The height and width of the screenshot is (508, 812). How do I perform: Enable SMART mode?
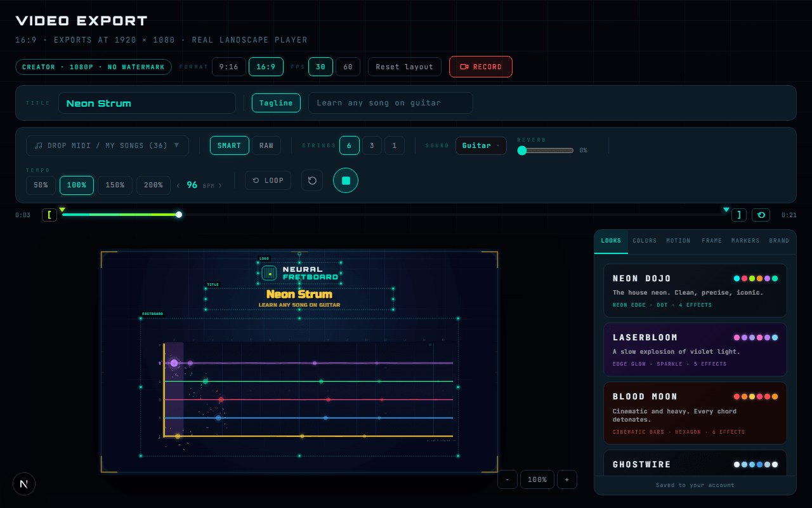[x=230, y=145]
